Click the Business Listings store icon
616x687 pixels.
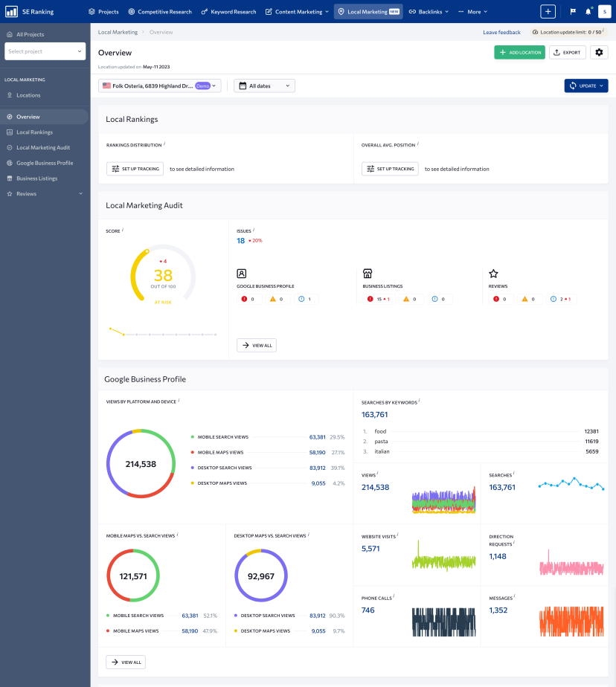pos(367,274)
